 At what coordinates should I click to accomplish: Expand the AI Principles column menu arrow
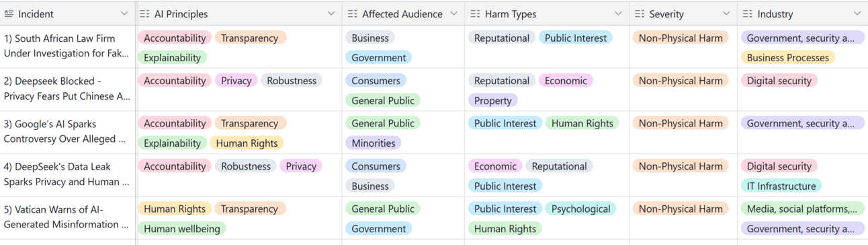pos(331,14)
